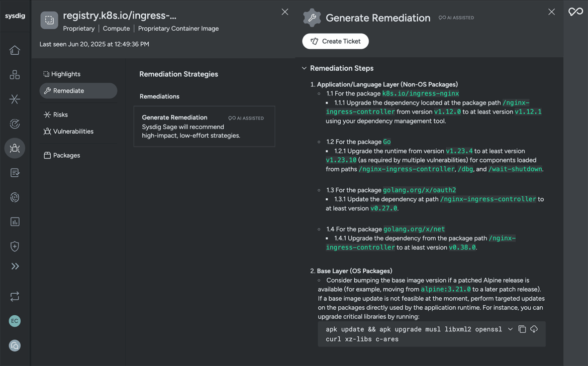The height and width of the screenshot is (366, 588).
Task: Open the Generate Remediation strategy card
Action: coord(205,126)
